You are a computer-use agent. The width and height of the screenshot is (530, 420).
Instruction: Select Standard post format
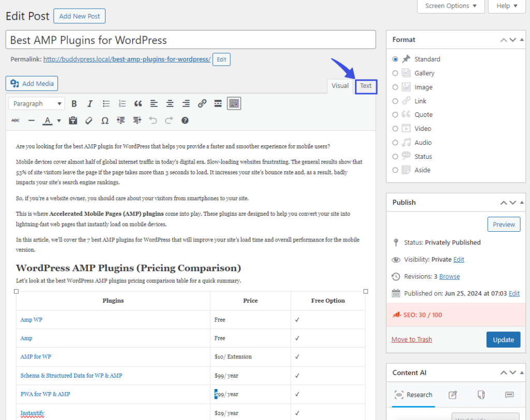[x=395, y=59]
